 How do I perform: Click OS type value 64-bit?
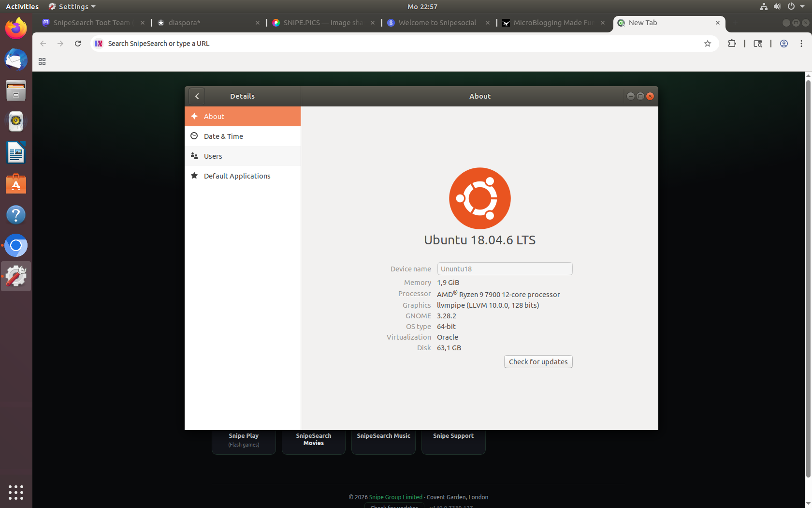446,327
